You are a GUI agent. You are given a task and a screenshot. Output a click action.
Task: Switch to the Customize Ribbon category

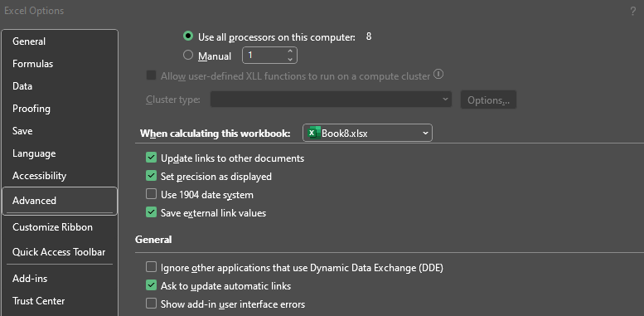coord(52,226)
